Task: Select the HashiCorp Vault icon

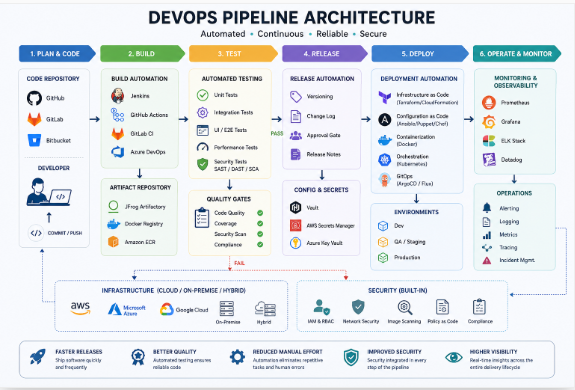Action: point(296,207)
